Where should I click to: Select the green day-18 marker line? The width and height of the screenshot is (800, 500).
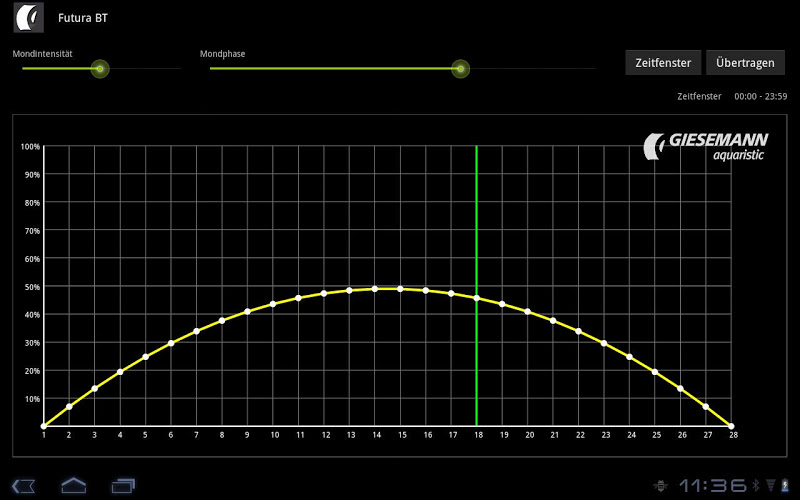point(477,286)
